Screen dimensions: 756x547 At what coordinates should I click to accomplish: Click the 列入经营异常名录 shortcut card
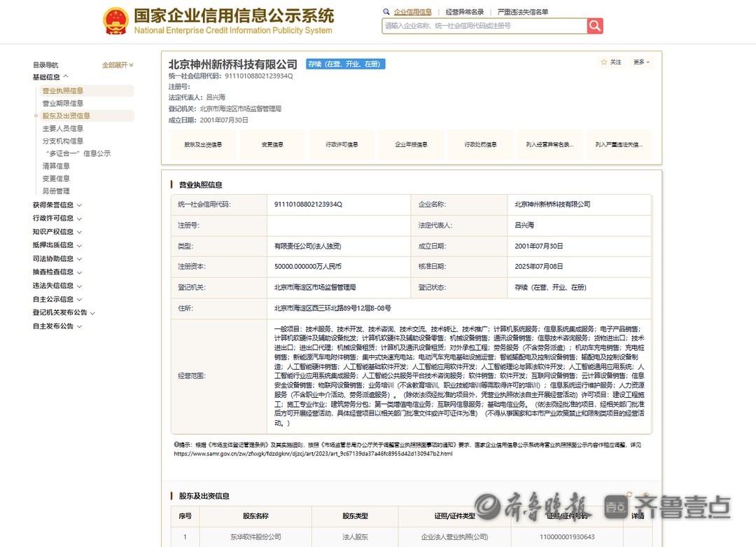point(550,145)
